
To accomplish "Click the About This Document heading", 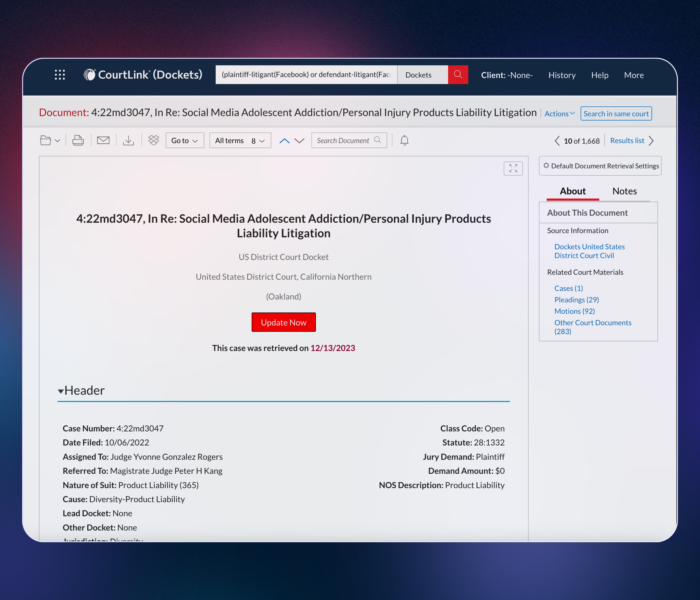I will 587,213.
